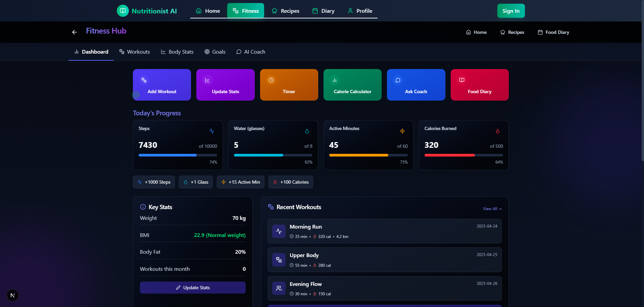The height and width of the screenshot is (307, 644).
Task: Click the Fitness Hub page title
Action: click(x=106, y=31)
